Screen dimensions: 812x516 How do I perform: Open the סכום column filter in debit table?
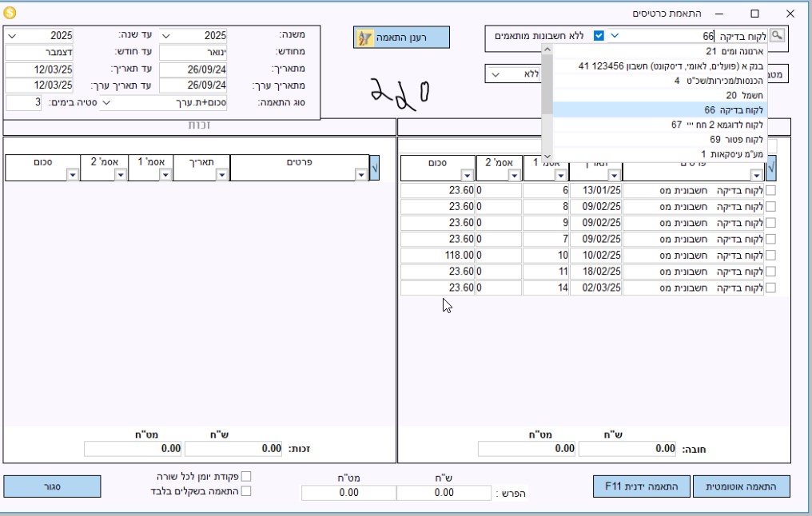[x=467, y=175]
